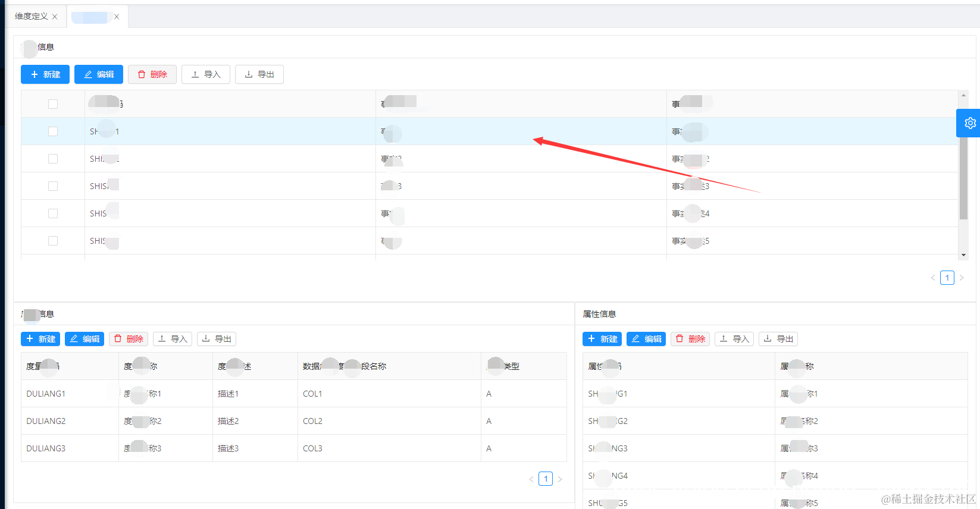Close the second tab next to 维度定义
This screenshot has width=980, height=509.
click(117, 17)
